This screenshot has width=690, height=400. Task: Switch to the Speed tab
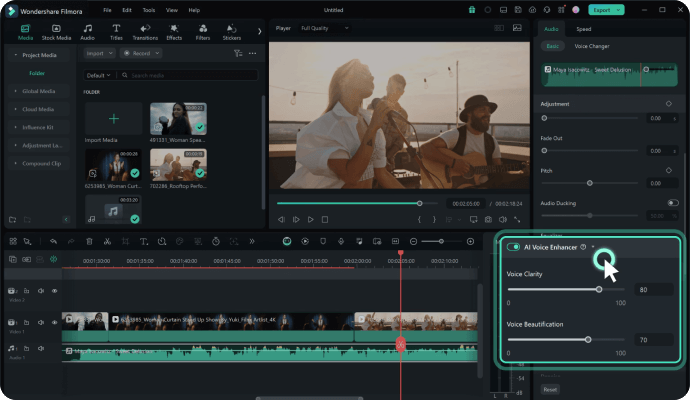click(x=583, y=30)
